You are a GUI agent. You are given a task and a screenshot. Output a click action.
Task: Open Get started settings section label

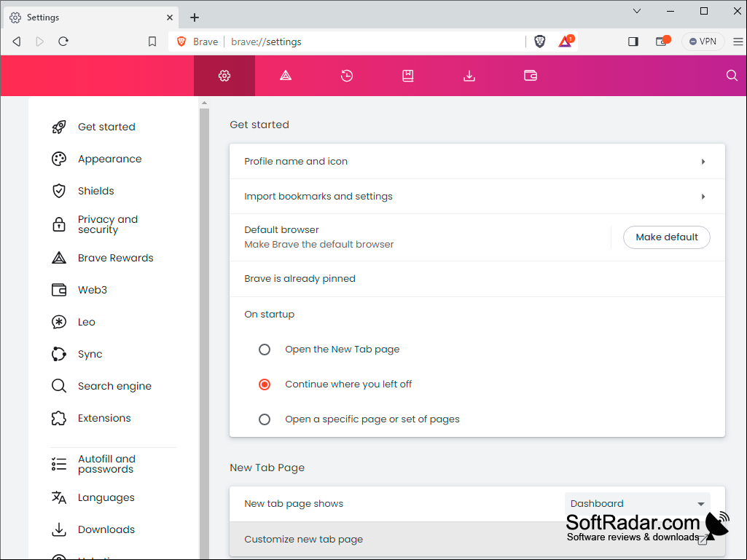pyautogui.click(x=106, y=127)
